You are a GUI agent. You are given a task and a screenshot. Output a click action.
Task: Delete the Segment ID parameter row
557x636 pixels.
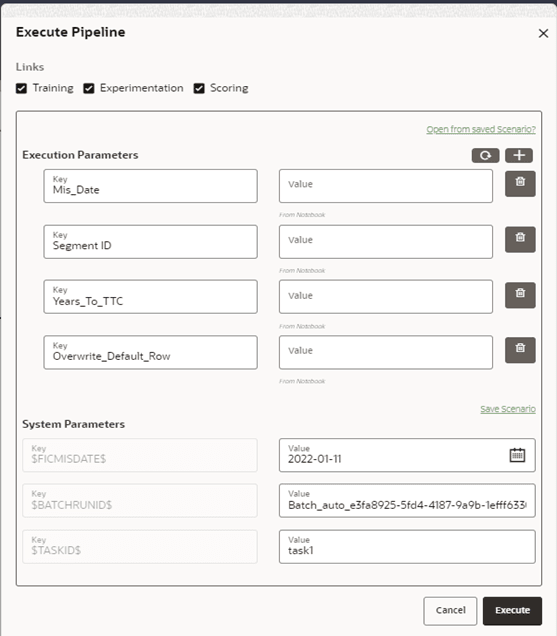pyautogui.click(x=520, y=239)
